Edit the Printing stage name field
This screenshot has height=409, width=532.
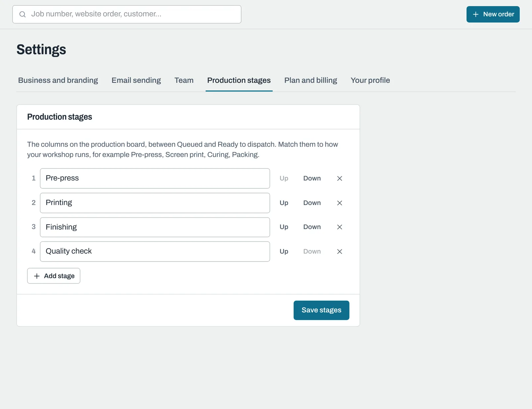[x=155, y=203]
